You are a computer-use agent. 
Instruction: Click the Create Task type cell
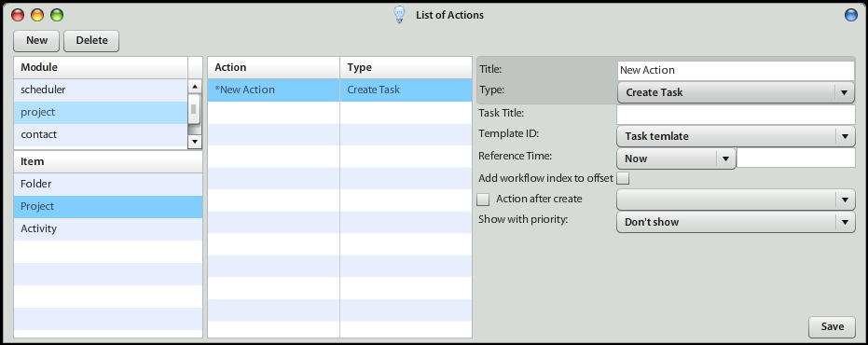pos(406,90)
